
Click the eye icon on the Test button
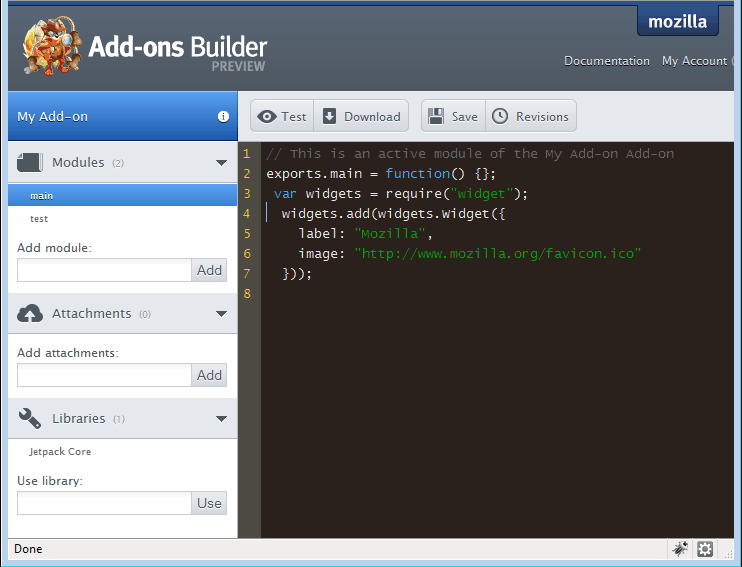[x=267, y=116]
